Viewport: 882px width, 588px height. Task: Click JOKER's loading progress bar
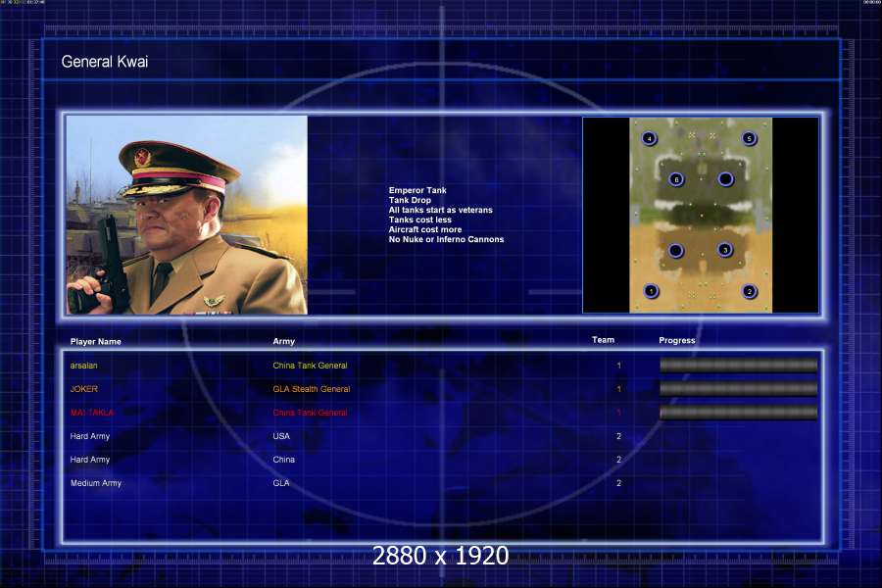[x=739, y=389]
